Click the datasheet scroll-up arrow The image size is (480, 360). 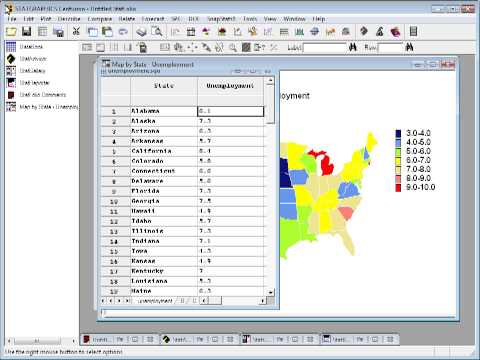(270, 80)
